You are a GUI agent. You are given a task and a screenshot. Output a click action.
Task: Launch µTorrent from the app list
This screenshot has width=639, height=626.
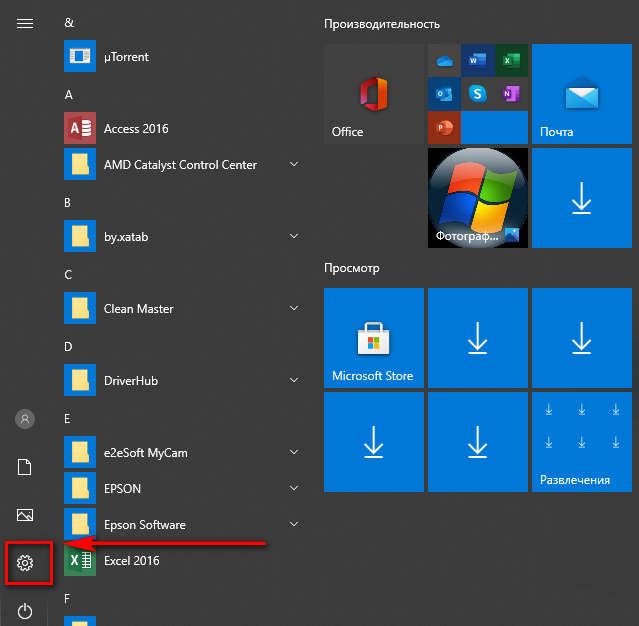[181, 56]
